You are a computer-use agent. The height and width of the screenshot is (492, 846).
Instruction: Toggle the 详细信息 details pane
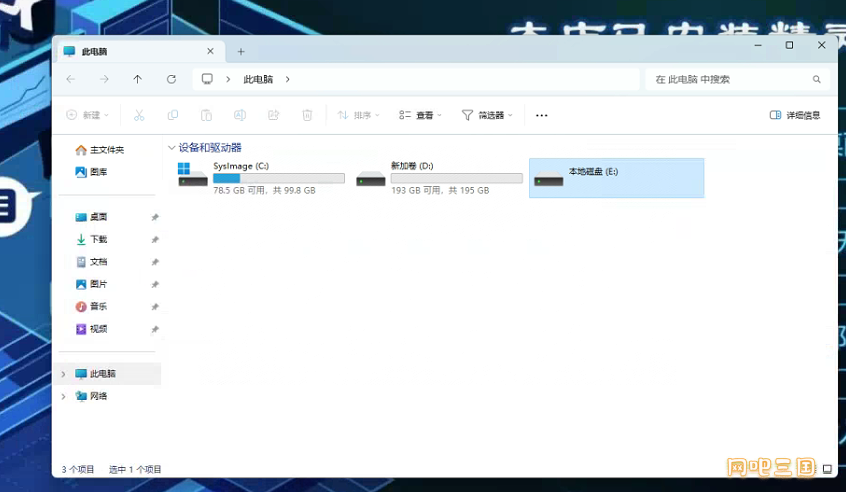795,115
